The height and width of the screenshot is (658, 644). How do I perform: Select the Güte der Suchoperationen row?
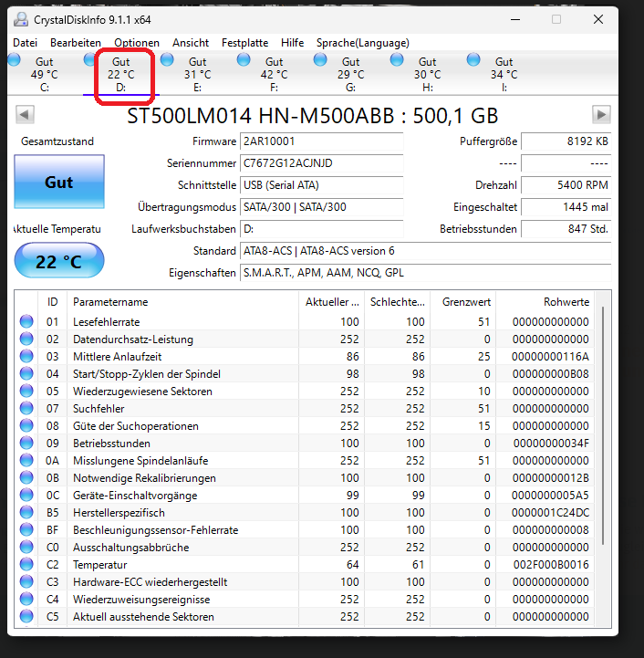tap(304, 425)
